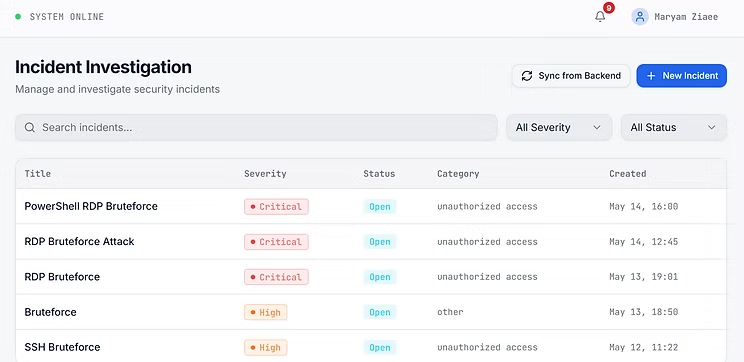Viewport: 744px width, 362px height.
Task: Click the plus icon on New Incident
Action: [651, 76]
